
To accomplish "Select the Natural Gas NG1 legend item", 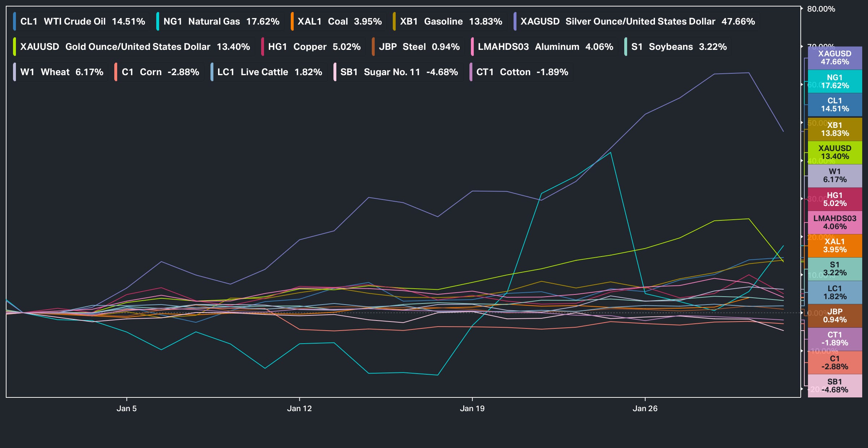I will point(221,22).
